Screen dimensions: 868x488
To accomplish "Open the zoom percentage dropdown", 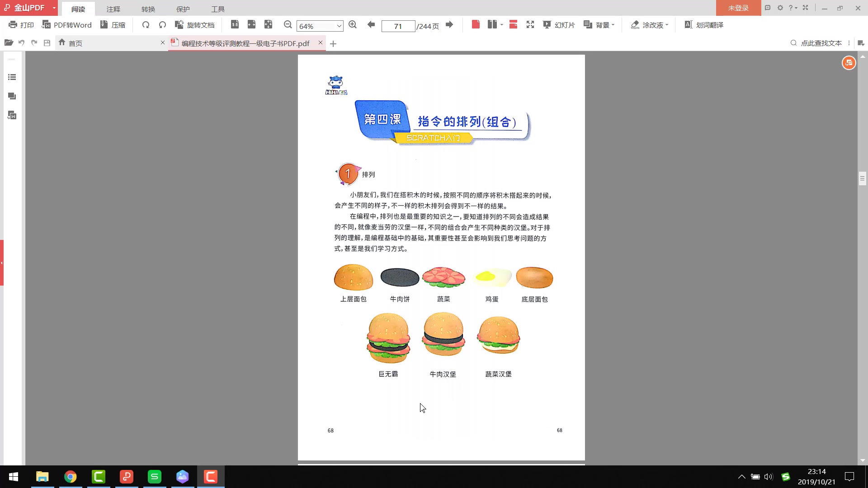I will (x=339, y=26).
